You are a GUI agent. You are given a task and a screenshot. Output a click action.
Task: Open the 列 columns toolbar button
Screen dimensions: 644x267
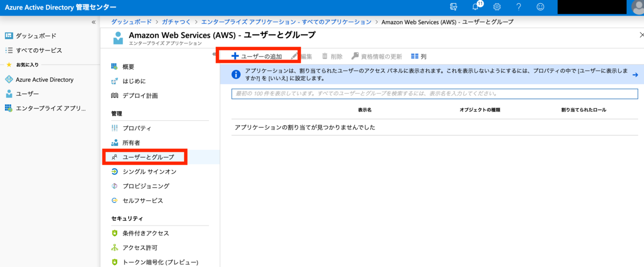click(419, 56)
